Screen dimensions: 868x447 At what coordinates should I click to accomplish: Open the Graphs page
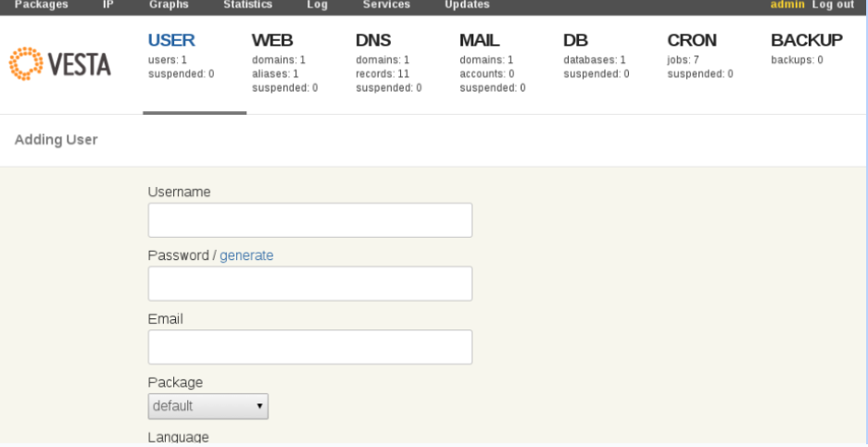point(168,6)
